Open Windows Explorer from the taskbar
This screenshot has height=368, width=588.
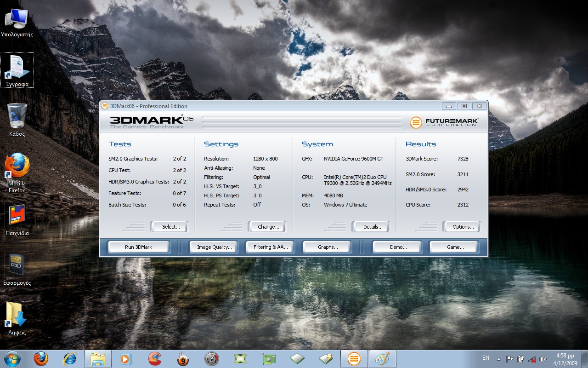[x=98, y=359]
